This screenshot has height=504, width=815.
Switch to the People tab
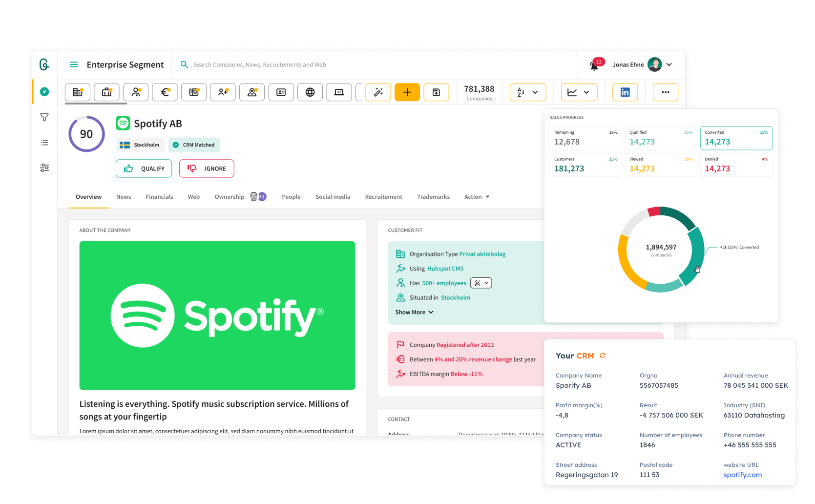point(291,197)
